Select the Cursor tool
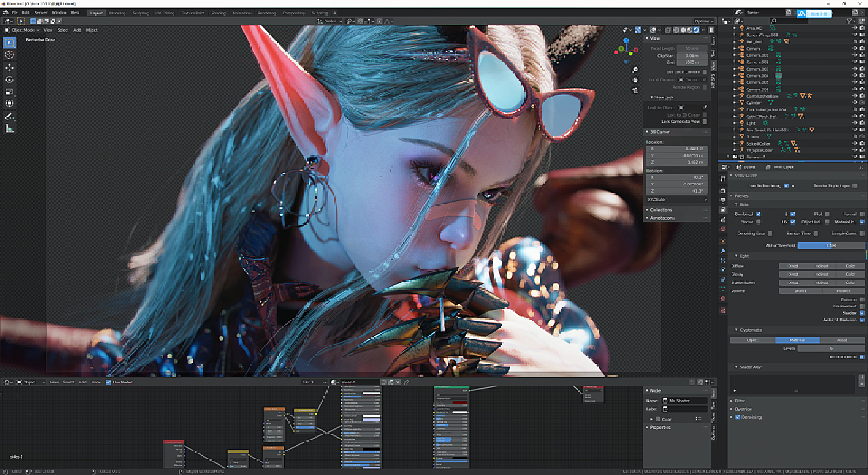This screenshot has width=868, height=475. point(9,54)
